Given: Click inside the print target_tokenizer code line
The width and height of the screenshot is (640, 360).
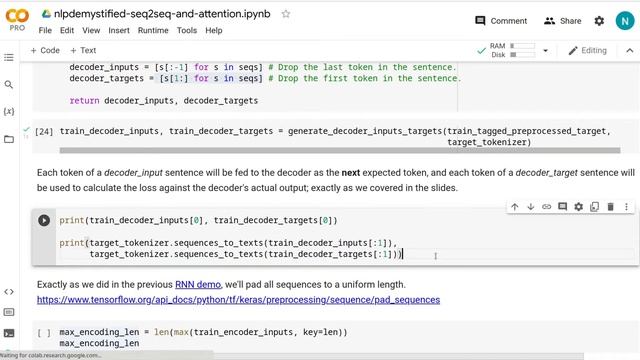Looking at the screenshot, I should (228, 243).
